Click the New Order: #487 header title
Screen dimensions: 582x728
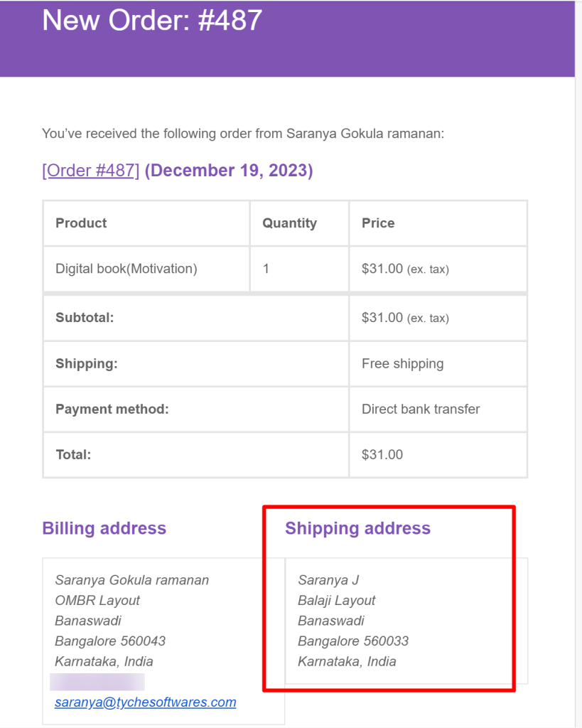pos(152,20)
